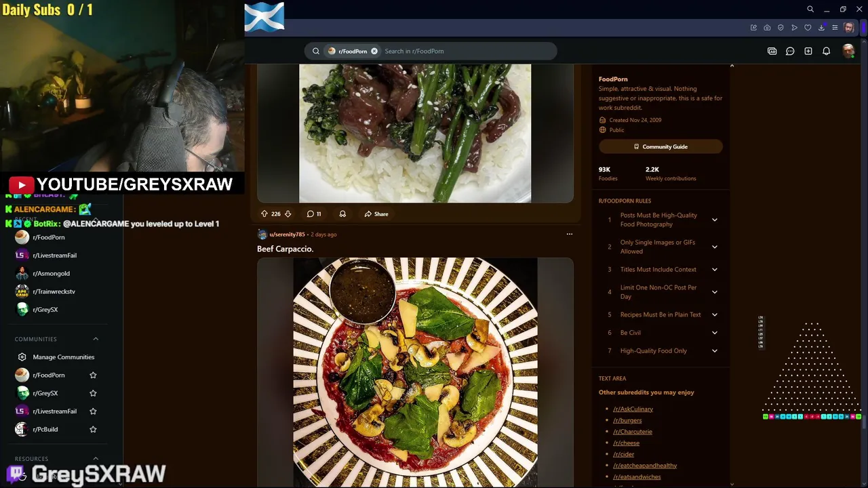Viewport: 868px width, 488px height.
Task: Click public globe icon in FoodPorn info
Action: pos(602,130)
